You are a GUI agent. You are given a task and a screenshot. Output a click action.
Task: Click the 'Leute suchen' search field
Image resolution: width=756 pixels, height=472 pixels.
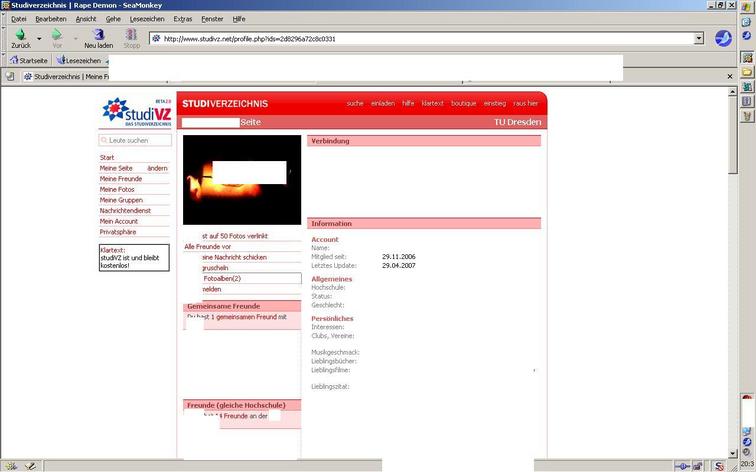(x=135, y=141)
